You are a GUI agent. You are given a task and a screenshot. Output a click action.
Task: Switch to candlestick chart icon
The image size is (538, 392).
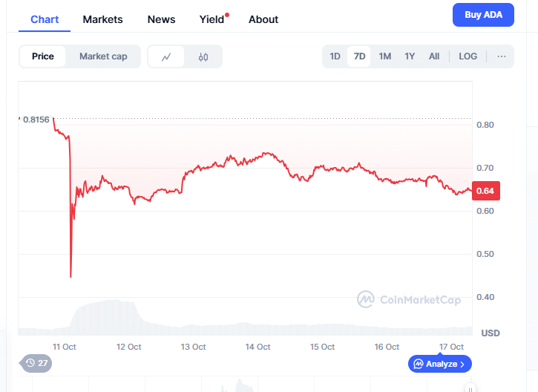[203, 56]
